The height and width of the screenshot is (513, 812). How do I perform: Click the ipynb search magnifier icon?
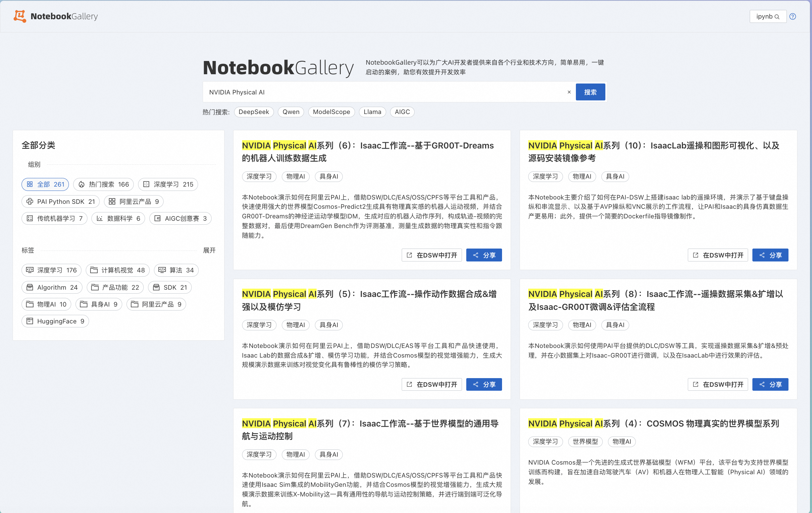pos(777,17)
